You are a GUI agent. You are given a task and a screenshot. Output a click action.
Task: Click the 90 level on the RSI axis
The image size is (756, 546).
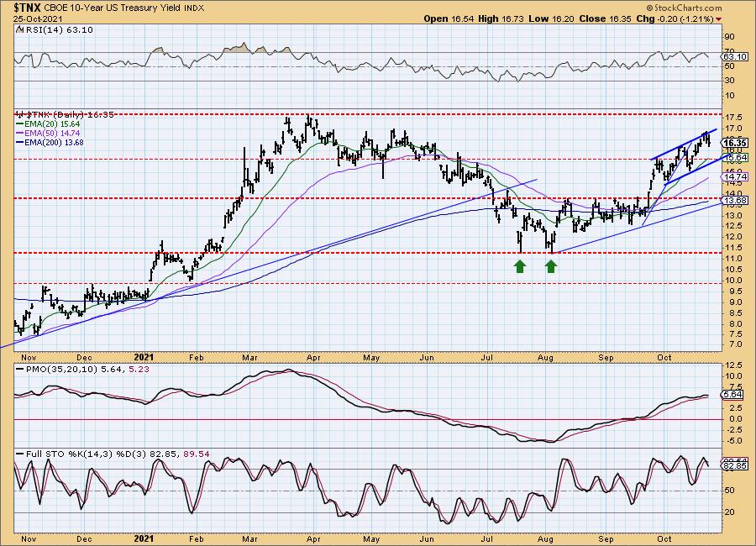(729, 37)
